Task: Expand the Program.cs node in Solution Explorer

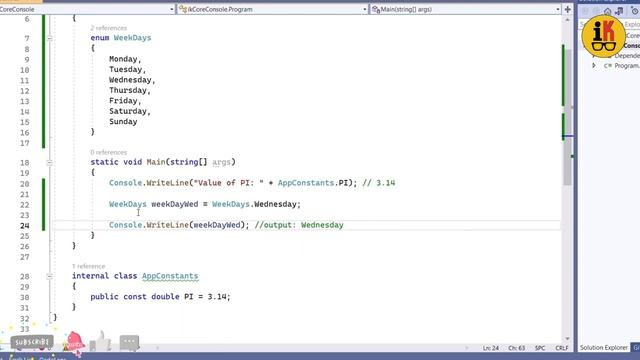Action: (x=594, y=65)
